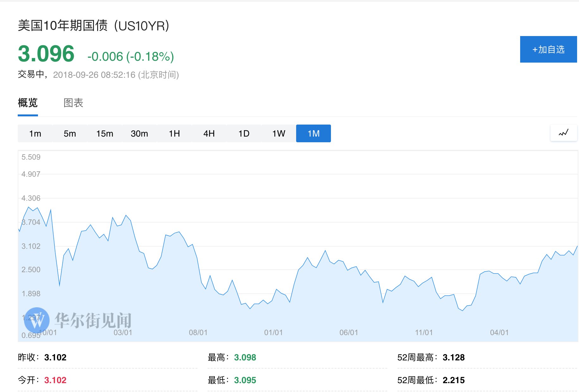
Task: Choose the 30m interval
Action: coord(140,133)
